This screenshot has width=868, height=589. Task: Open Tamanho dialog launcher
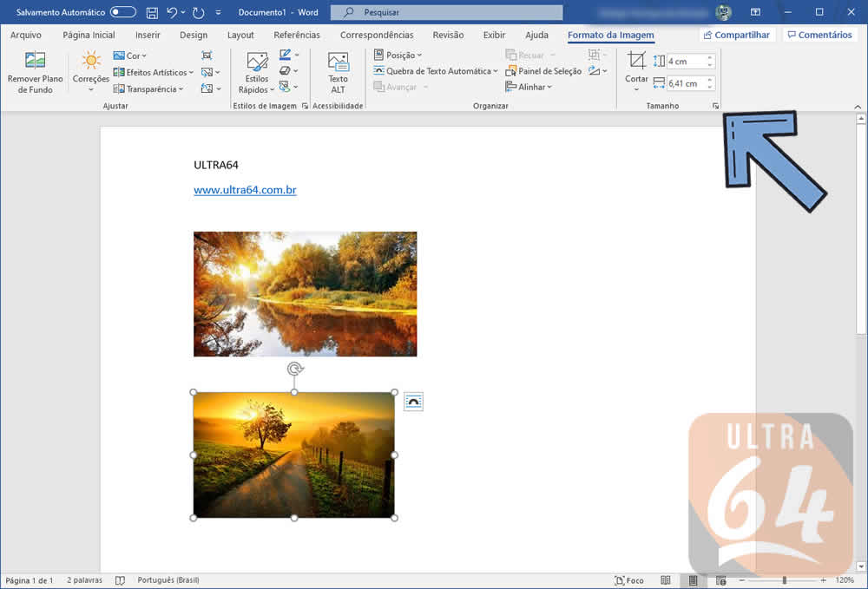pyautogui.click(x=715, y=106)
